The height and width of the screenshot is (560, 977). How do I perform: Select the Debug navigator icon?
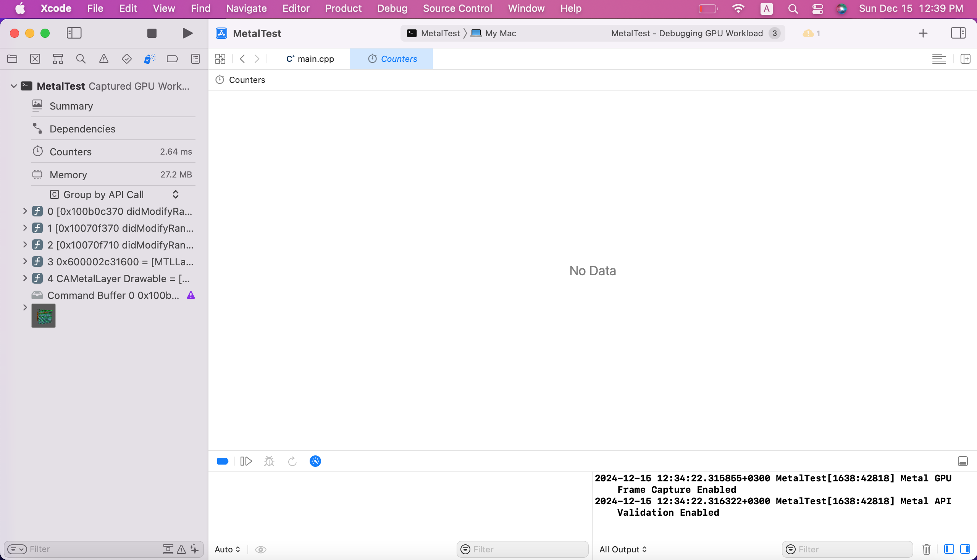click(150, 59)
